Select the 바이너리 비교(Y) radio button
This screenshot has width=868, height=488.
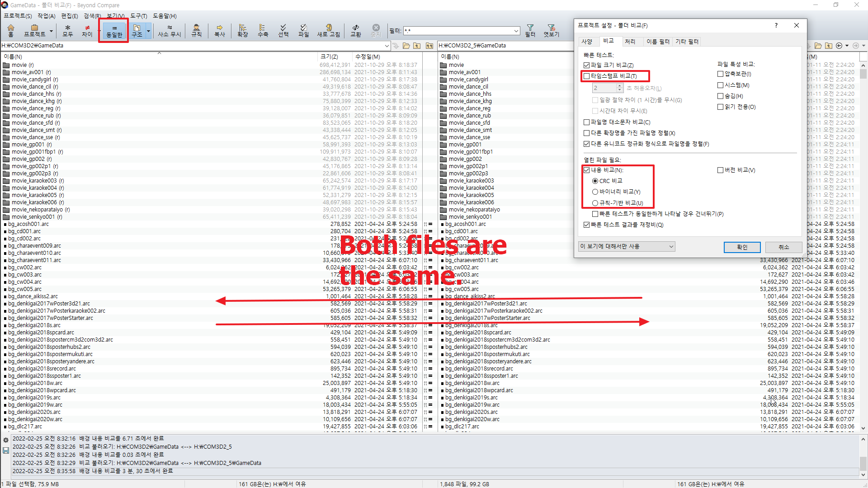click(595, 192)
